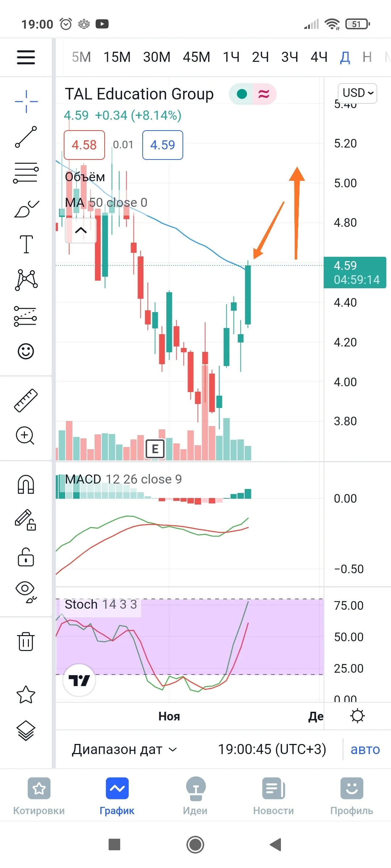Open the favorites star toolbar
Image resolution: width=391 pixels, height=868 pixels.
26,694
